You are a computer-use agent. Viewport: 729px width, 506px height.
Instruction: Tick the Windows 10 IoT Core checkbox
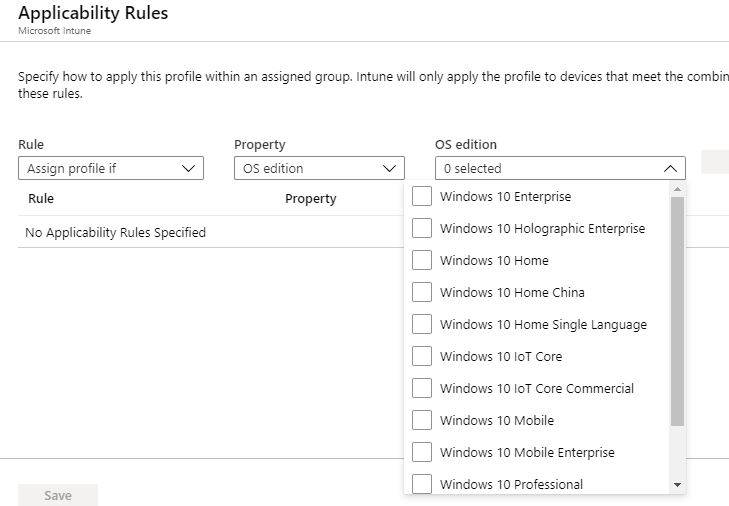[422, 356]
